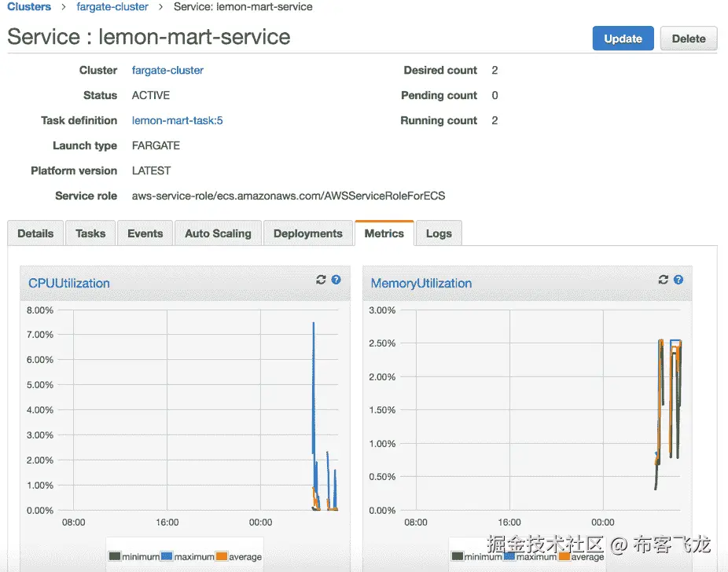Select the Service role value text

(289, 196)
